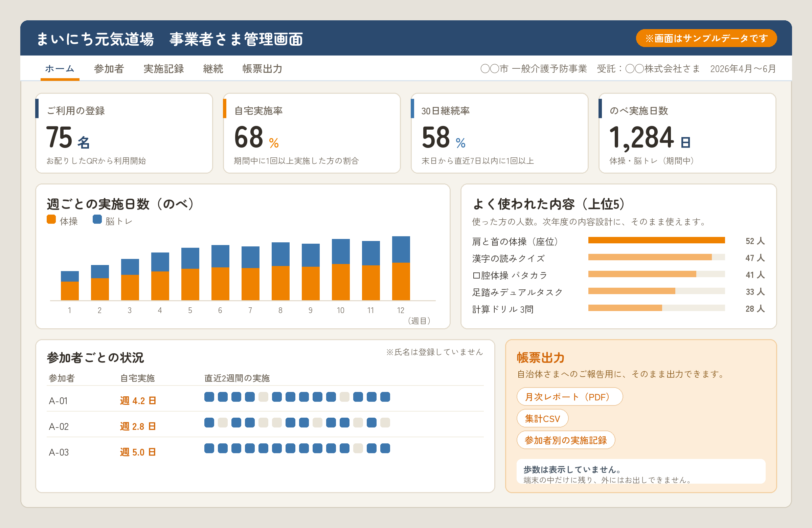Screen dimensions: 812x528
Task: Click the 参加者 column header
Action: point(62,378)
